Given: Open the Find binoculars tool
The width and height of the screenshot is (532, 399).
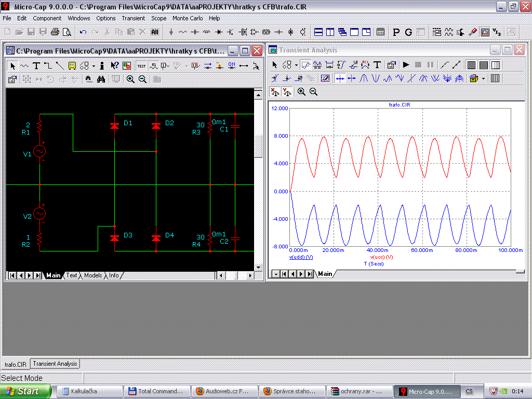Looking at the screenshot, I should point(101,79).
